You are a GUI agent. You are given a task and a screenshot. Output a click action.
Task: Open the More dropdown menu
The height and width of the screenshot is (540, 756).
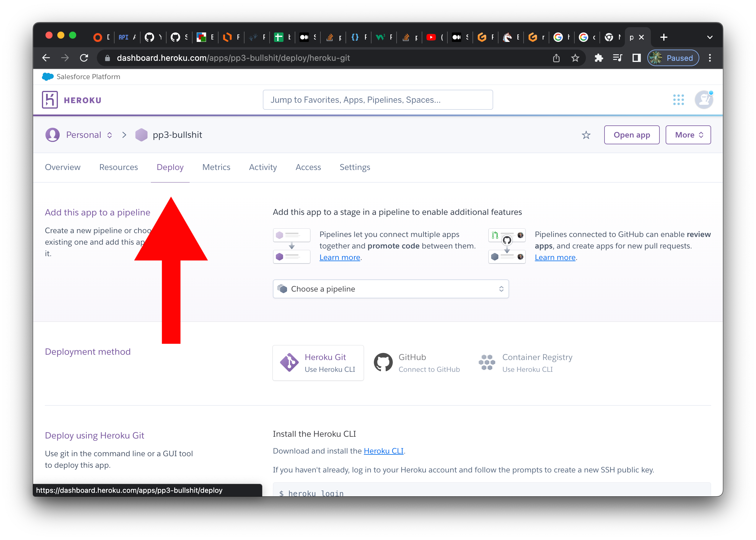tap(688, 135)
